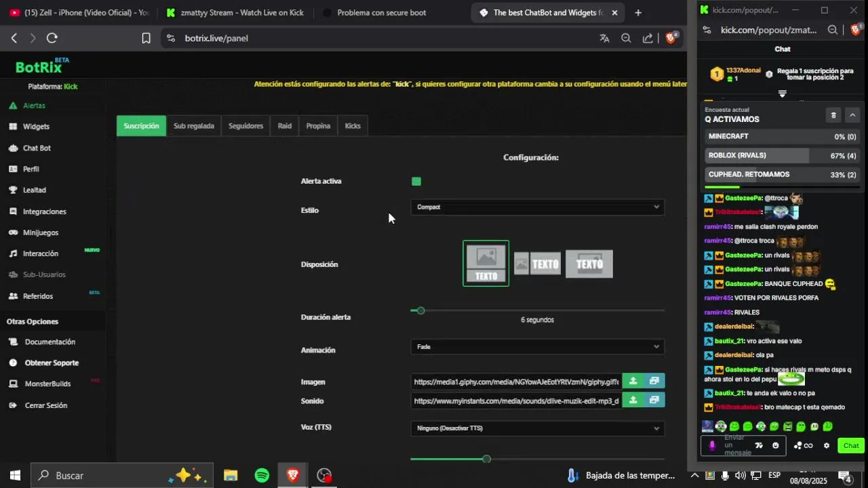Select the text-over-image layout
The width and height of the screenshot is (868, 488).
(x=589, y=264)
